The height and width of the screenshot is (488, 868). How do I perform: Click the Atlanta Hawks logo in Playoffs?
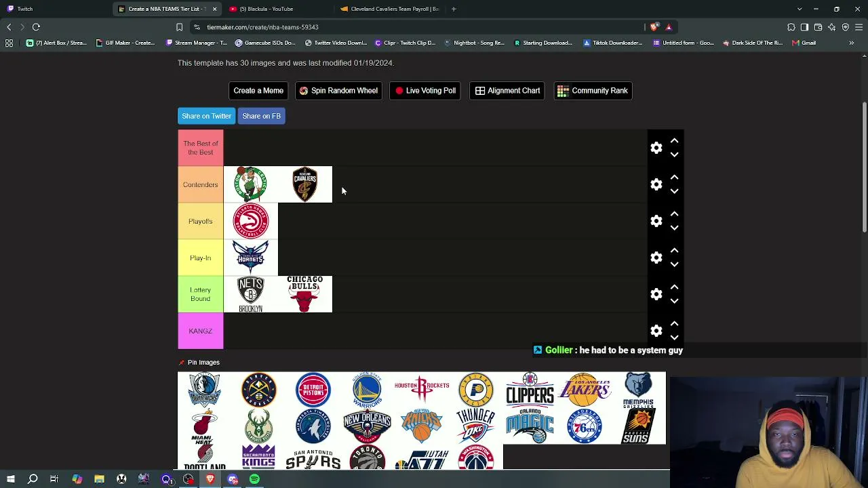pos(250,221)
